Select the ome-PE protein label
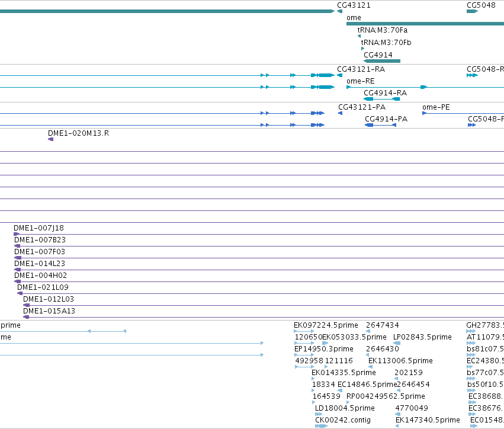This screenshot has width=504, height=429. pyautogui.click(x=436, y=107)
